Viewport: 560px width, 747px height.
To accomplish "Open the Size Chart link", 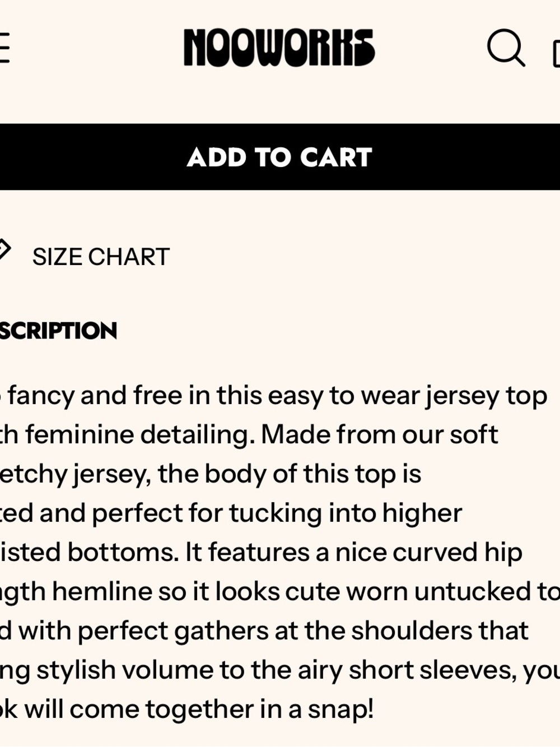I will point(101,257).
